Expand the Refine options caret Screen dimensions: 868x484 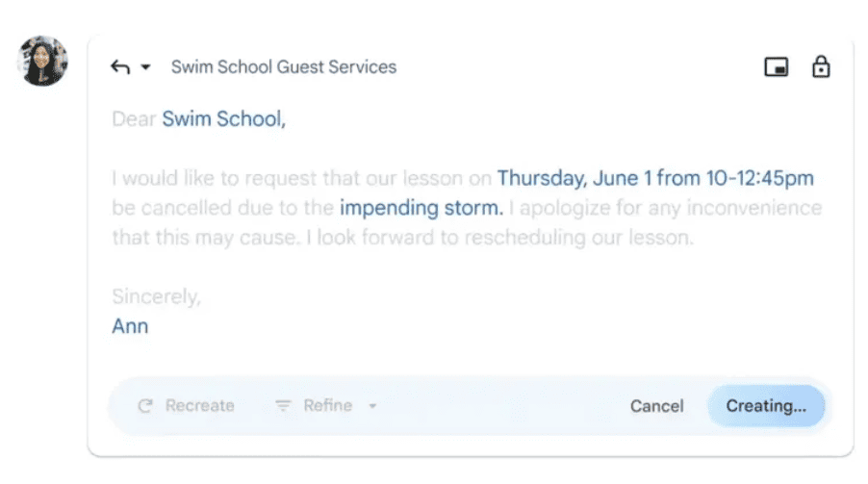tap(372, 406)
